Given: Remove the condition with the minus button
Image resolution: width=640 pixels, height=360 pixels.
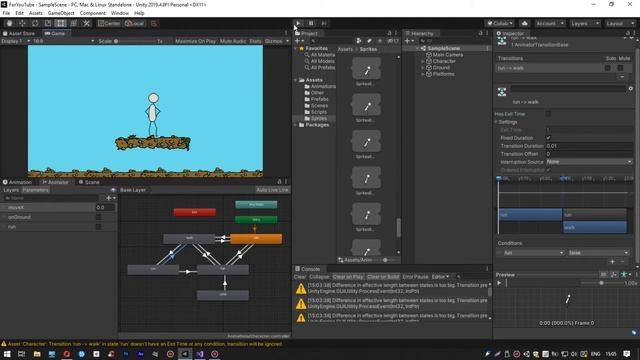Looking at the screenshot, I should (622, 262).
